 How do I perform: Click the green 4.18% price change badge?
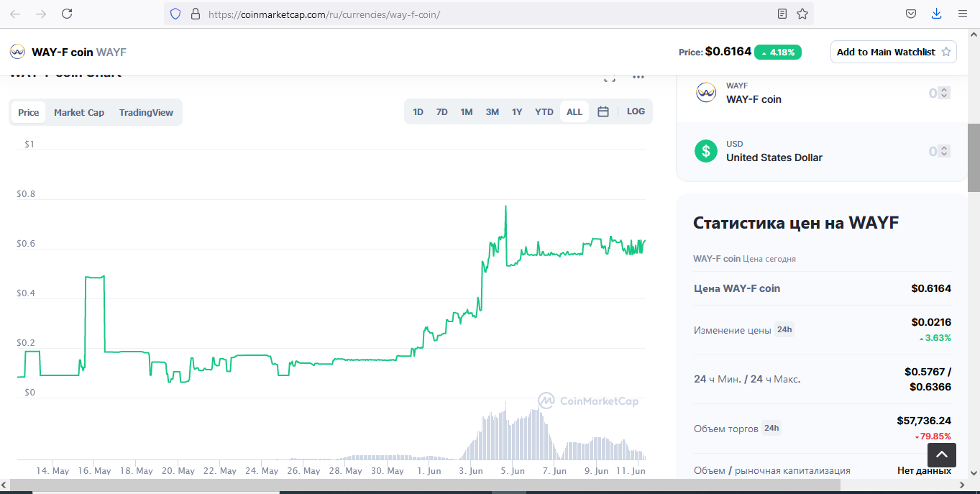778,52
